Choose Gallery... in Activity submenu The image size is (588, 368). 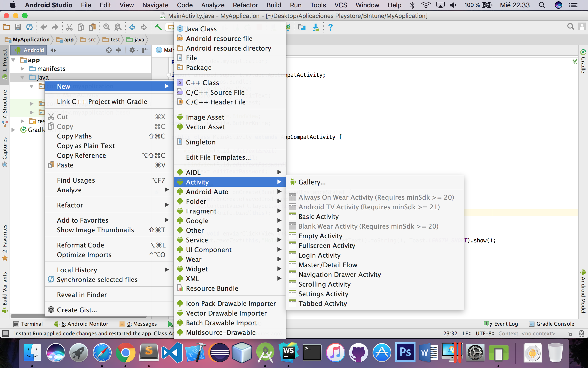point(375,182)
